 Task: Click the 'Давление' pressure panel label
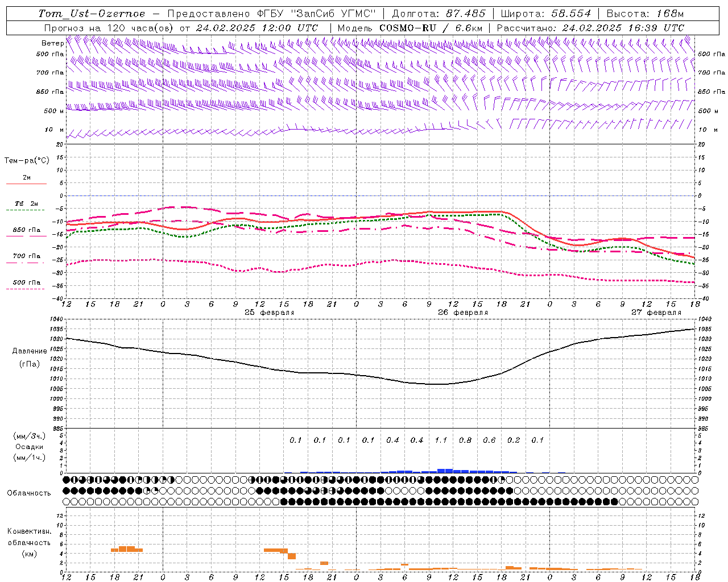pyautogui.click(x=30, y=351)
